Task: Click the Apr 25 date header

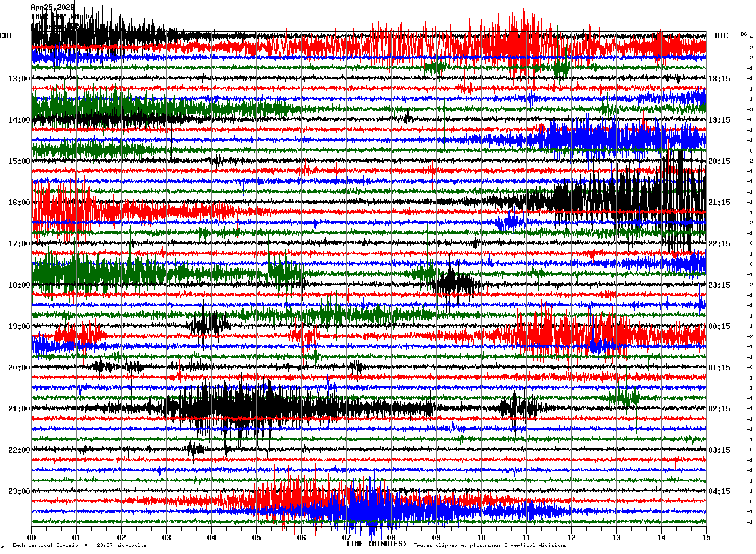Action: coord(52,7)
